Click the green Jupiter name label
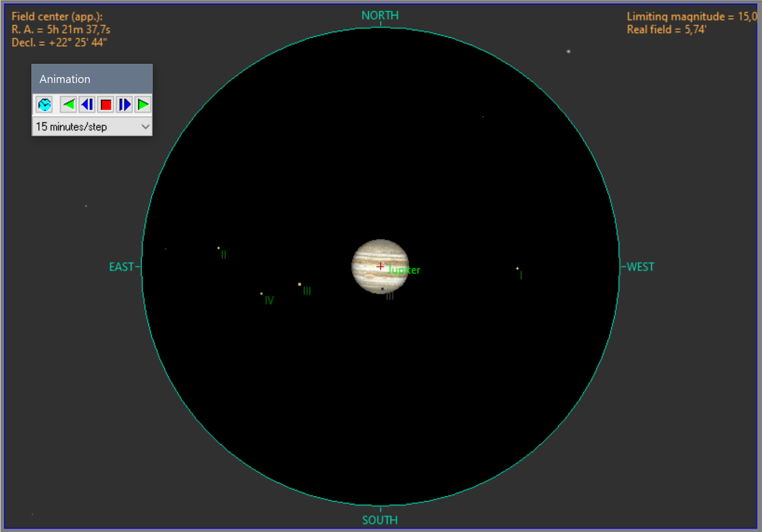The image size is (762, 532). pyautogui.click(x=404, y=270)
